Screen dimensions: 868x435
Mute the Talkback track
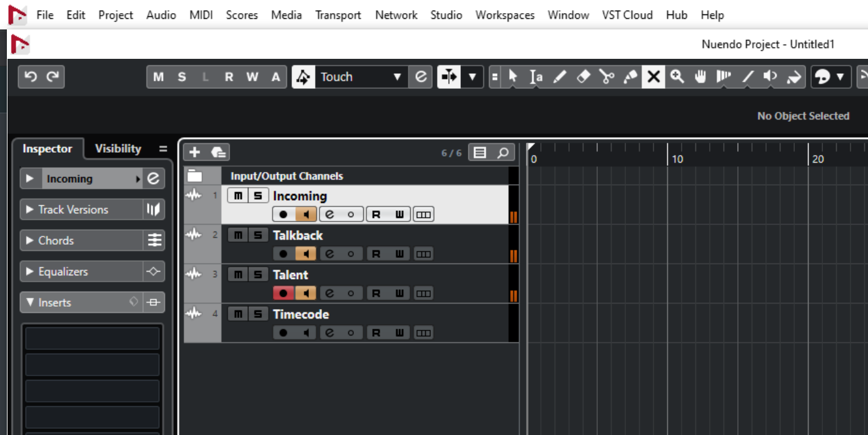click(x=237, y=235)
